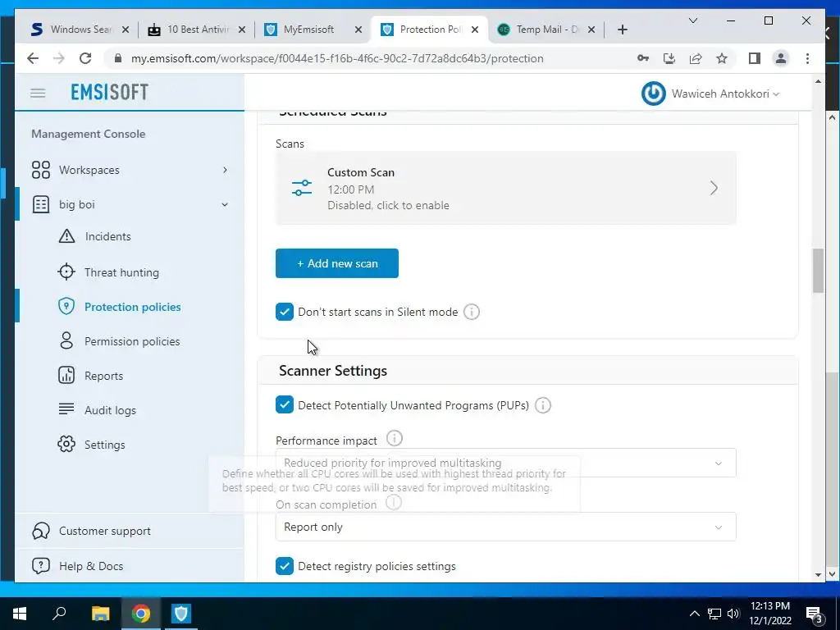The image size is (840, 630).
Task: Open Incidents in the sidebar
Action: pyautogui.click(x=107, y=236)
